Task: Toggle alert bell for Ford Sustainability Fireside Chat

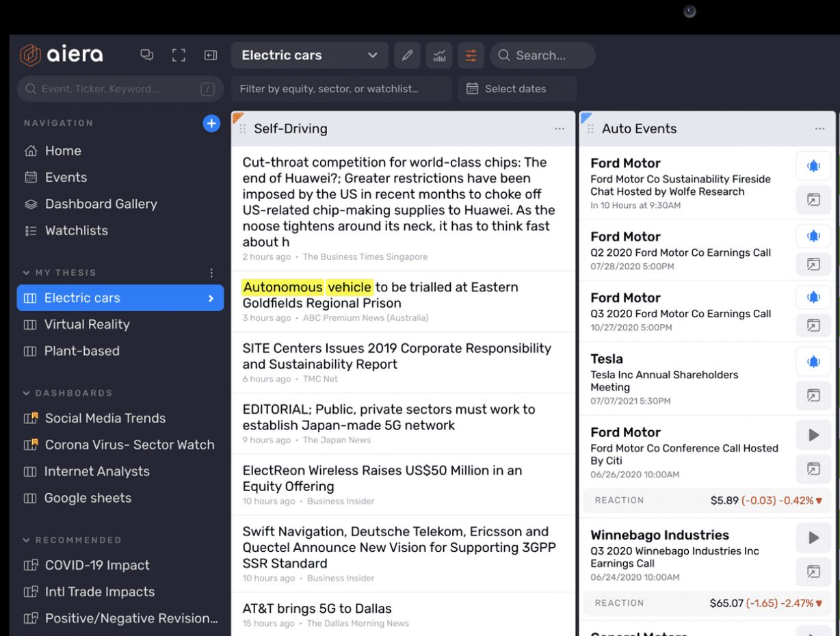Action: (813, 166)
